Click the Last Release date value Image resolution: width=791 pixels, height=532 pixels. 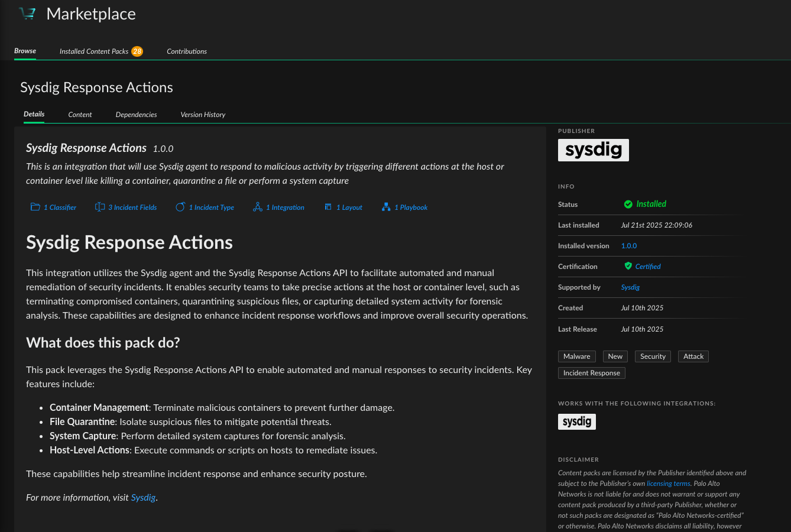point(642,329)
